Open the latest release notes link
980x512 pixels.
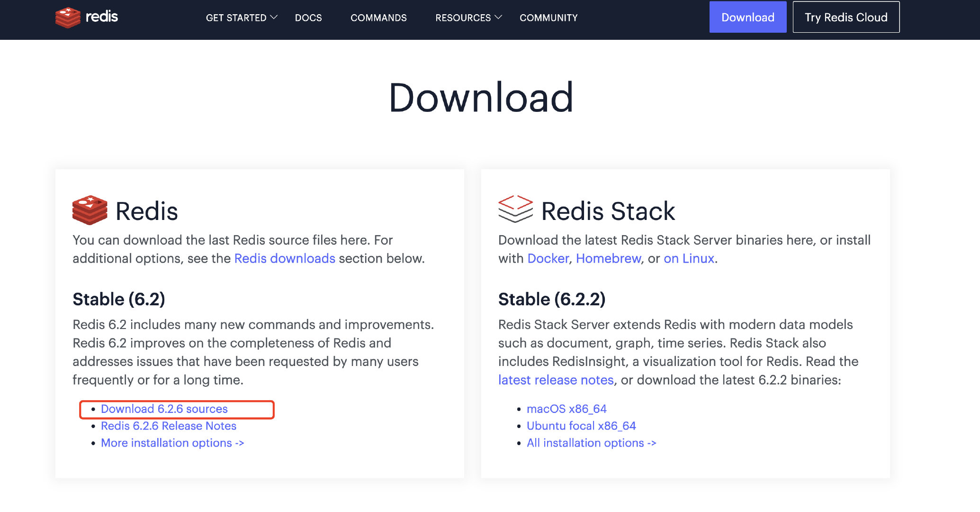pyautogui.click(x=556, y=380)
